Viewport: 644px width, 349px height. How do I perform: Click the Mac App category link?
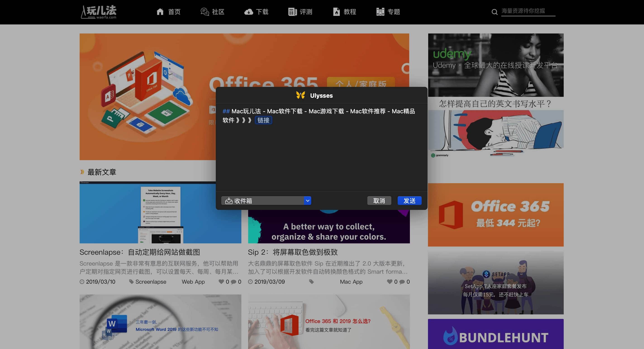(x=351, y=282)
